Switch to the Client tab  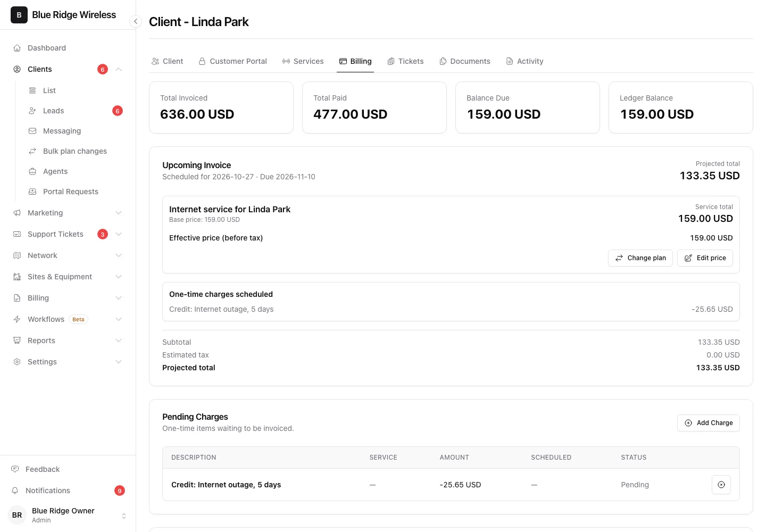click(x=167, y=61)
